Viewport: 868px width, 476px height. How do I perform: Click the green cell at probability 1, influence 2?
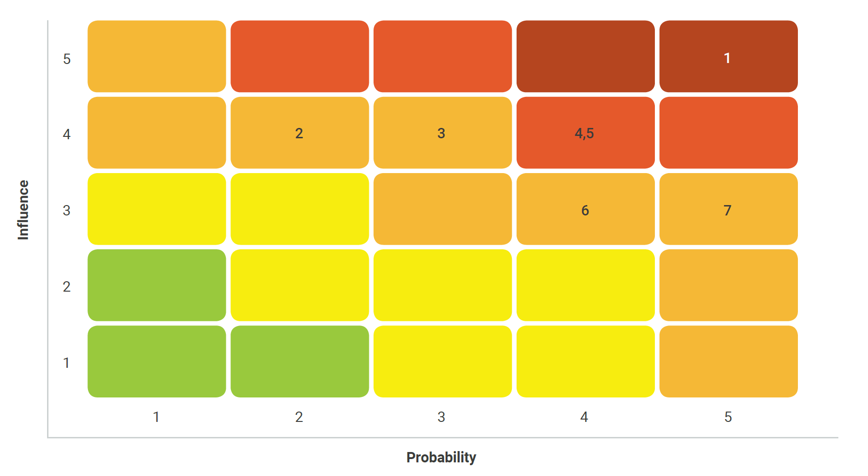click(157, 285)
